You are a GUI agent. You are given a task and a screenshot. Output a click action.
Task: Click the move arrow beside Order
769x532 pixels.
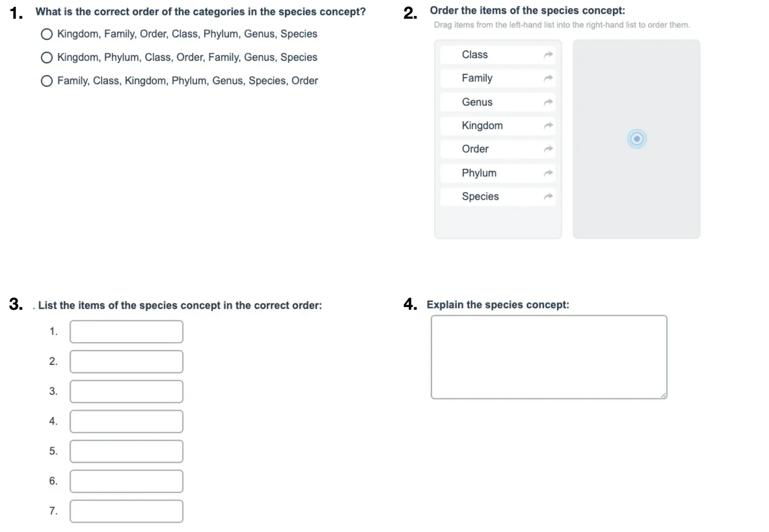click(548, 149)
